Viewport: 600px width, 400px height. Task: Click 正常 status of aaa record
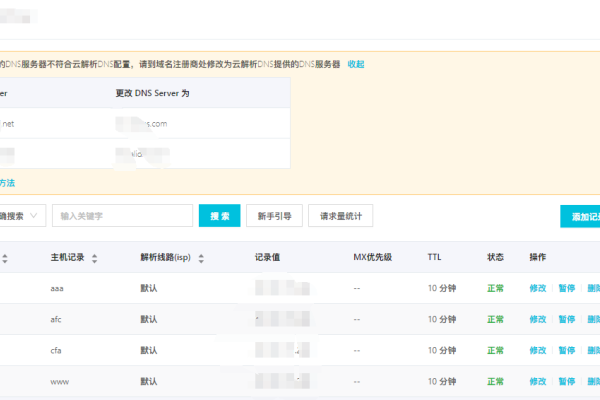pos(495,288)
